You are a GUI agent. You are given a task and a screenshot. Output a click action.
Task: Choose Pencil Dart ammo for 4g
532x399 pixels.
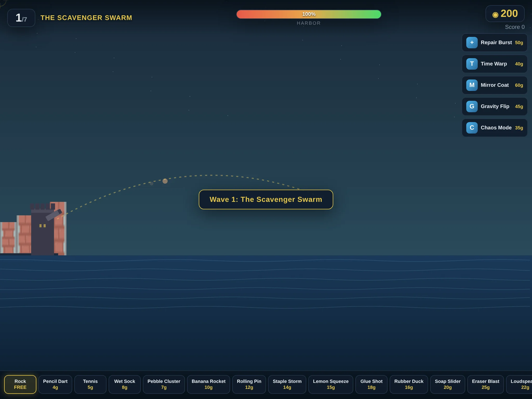click(55, 384)
